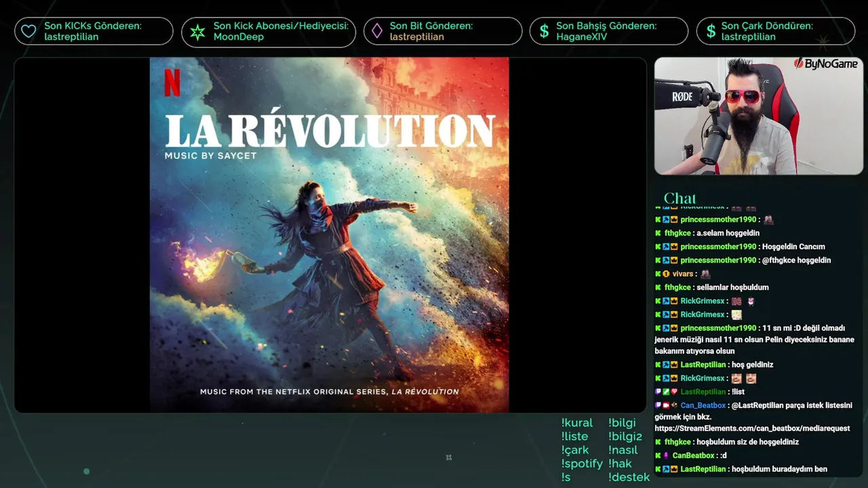Click the diamond icon beside Son Bit Gönderen

377,31
